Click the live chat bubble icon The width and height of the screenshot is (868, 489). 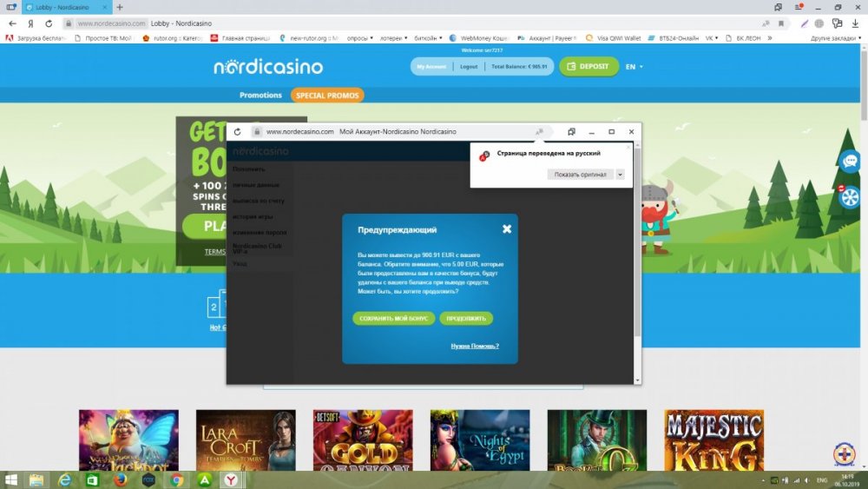point(850,161)
